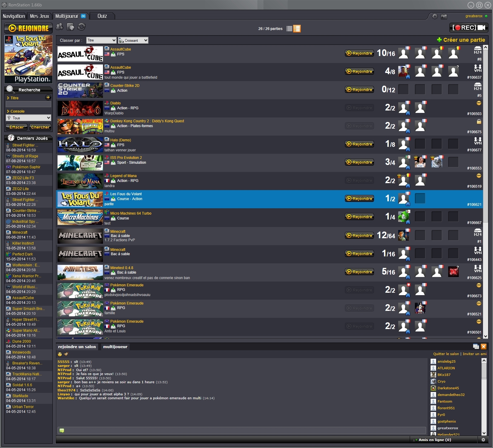The width and height of the screenshot is (493, 448).
Task: Click the empty player slot in Les Fous du Volant
Action: (x=420, y=199)
